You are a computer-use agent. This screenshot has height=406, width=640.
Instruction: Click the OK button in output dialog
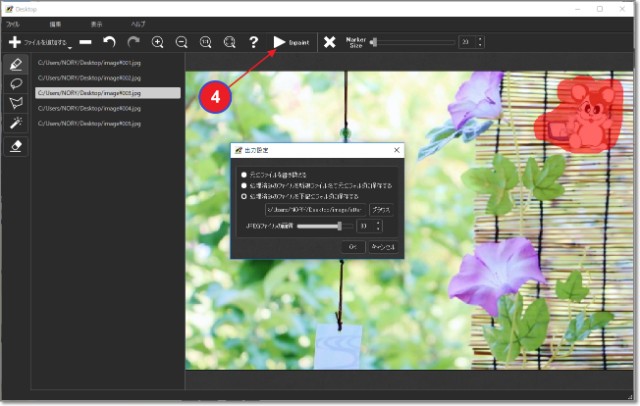351,246
